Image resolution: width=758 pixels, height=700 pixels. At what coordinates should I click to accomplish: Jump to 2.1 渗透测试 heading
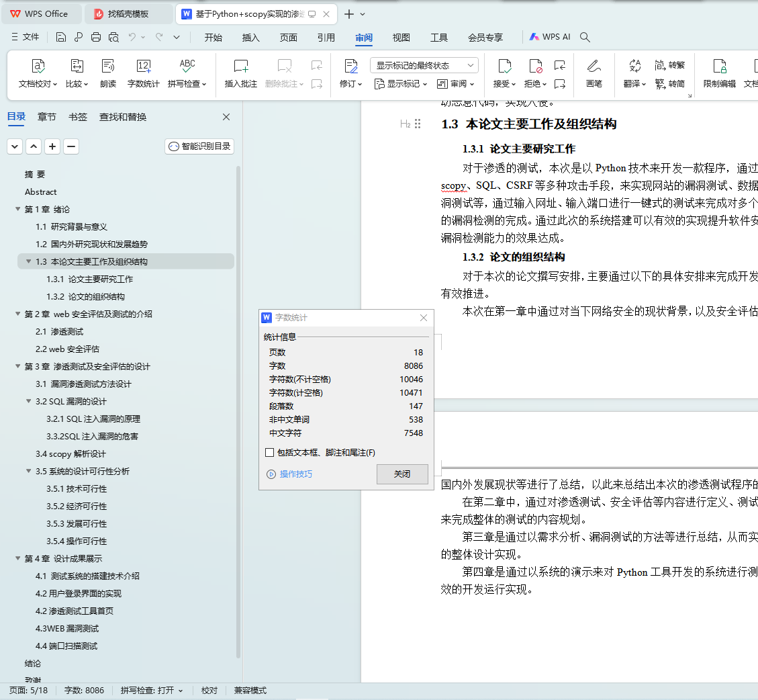tap(59, 331)
